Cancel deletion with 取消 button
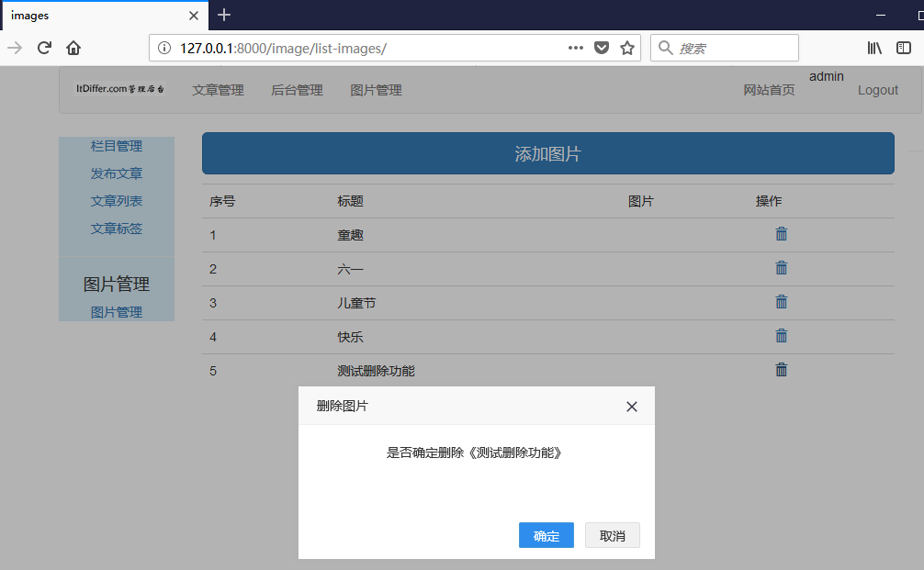924x570 pixels. point(613,535)
